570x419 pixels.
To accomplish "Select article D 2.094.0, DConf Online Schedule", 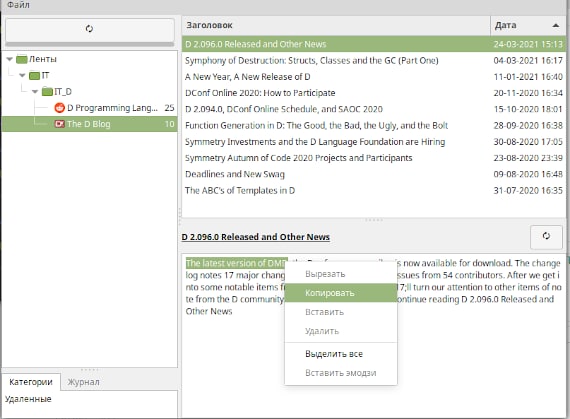I will (x=374, y=109).
